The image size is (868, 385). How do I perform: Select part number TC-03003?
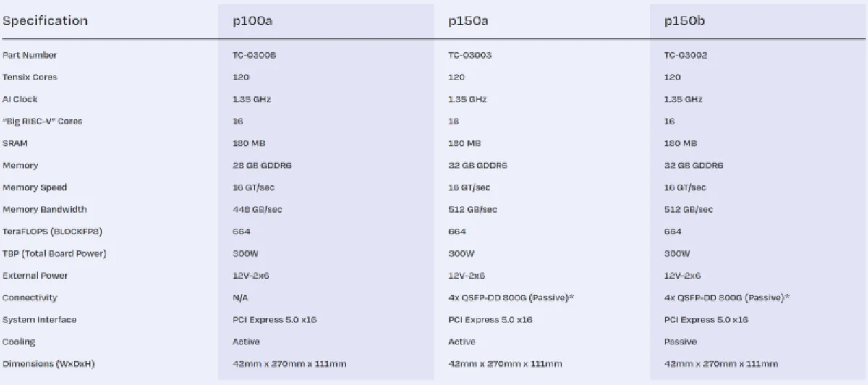coord(469,55)
